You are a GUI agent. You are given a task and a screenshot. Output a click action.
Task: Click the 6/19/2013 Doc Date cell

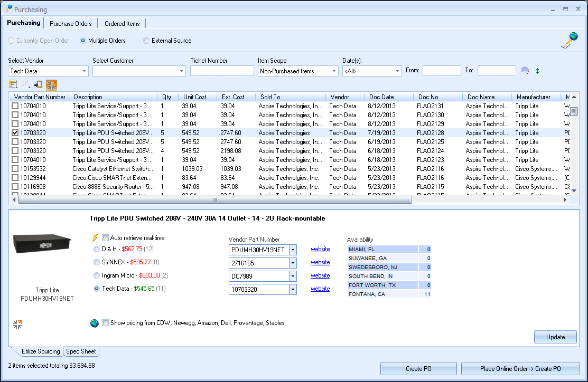click(381, 142)
